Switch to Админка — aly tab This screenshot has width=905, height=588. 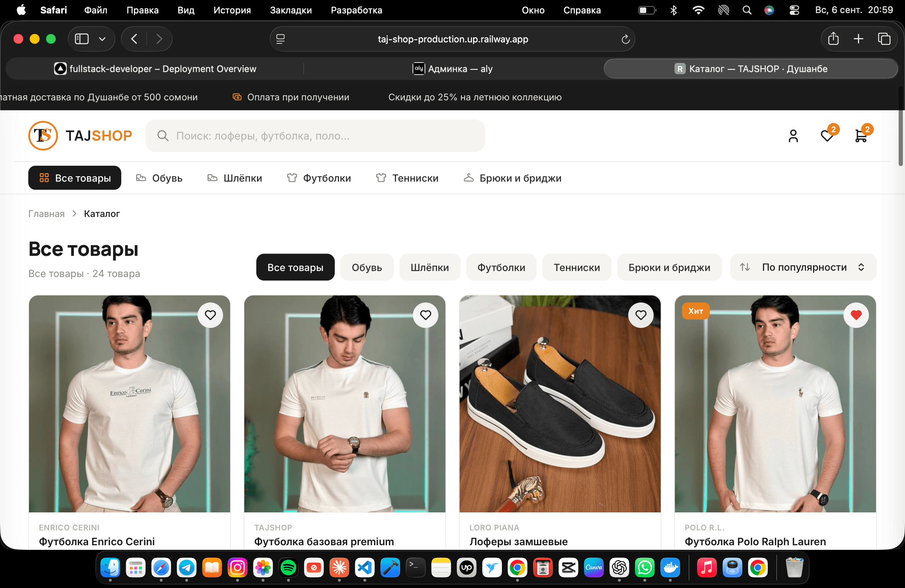pyautogui.click(x=452, y=69)
